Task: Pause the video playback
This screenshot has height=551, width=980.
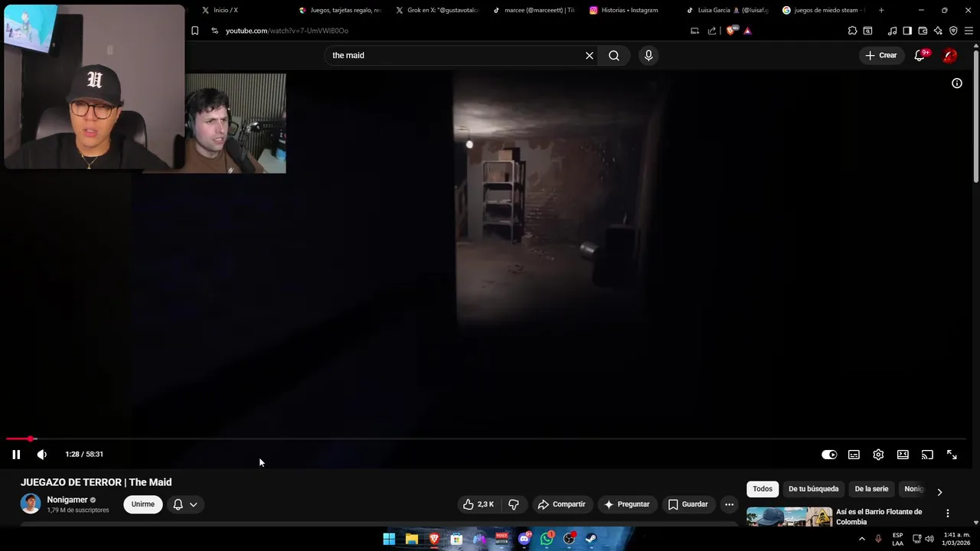Action: click(x=16, y=455)
